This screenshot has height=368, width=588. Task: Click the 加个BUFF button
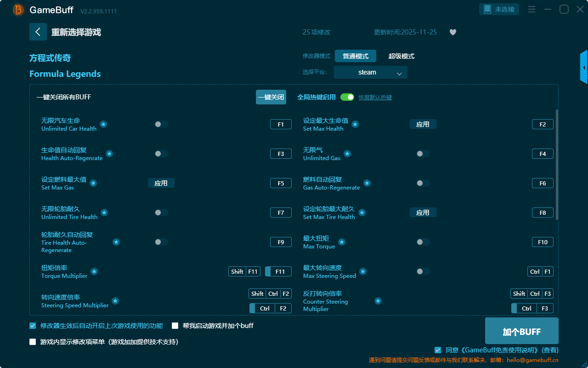pos(522,331)
